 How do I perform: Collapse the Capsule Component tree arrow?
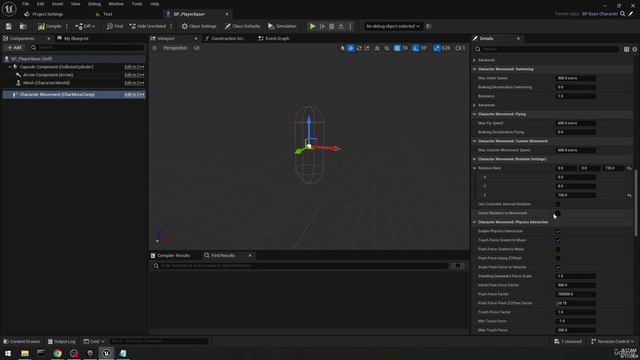(x=10, y=67)
